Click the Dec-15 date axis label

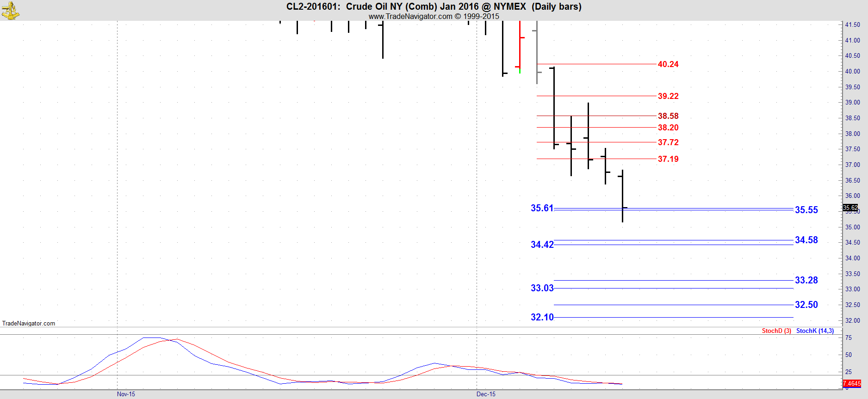pyautogui.click(x=486, y=394)
